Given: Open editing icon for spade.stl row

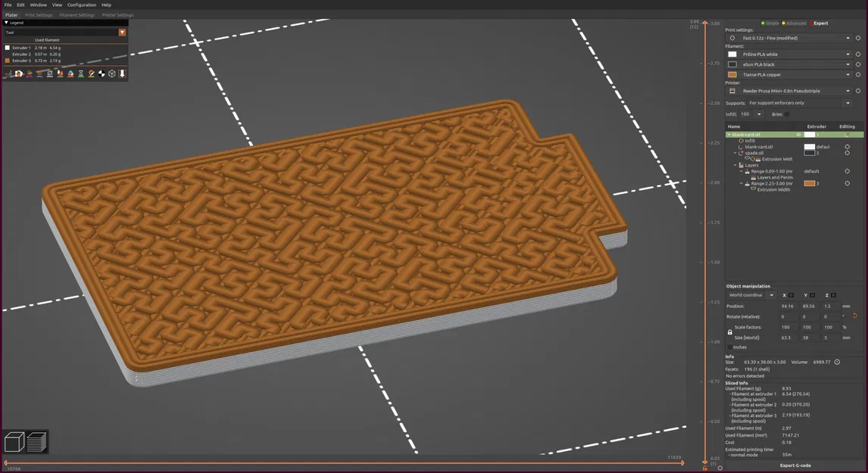Looking at the screenshot, I should 847,153.
